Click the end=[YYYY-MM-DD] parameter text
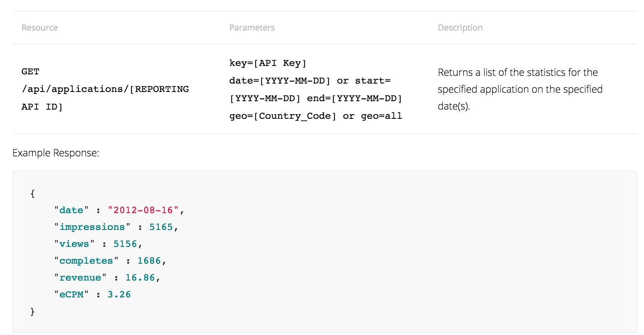 click(354, 99)
